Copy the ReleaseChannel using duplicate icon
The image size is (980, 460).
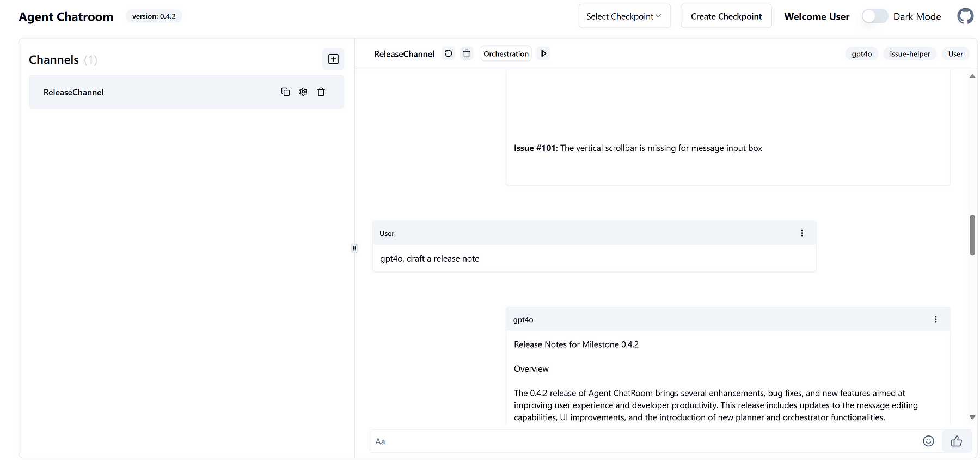pyautogui.click(x=285, y=92)
